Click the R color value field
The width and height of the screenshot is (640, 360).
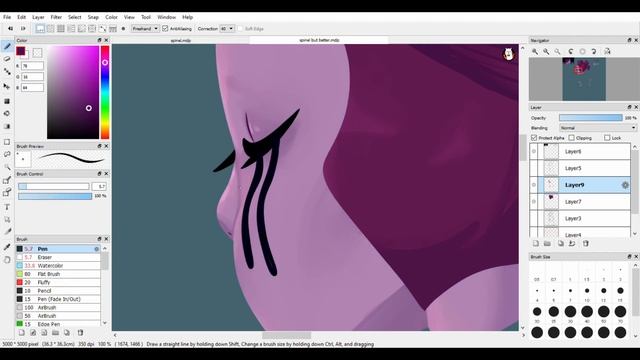click(32, 66)
